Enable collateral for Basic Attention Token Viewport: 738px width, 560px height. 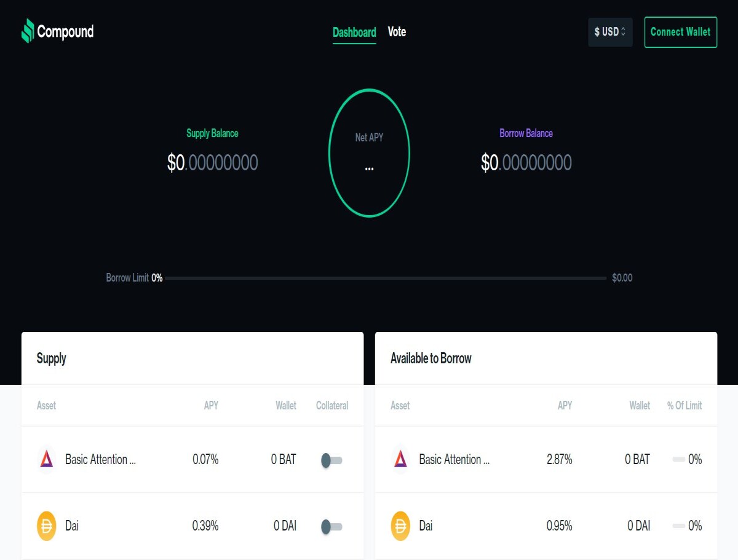[331, 460]
